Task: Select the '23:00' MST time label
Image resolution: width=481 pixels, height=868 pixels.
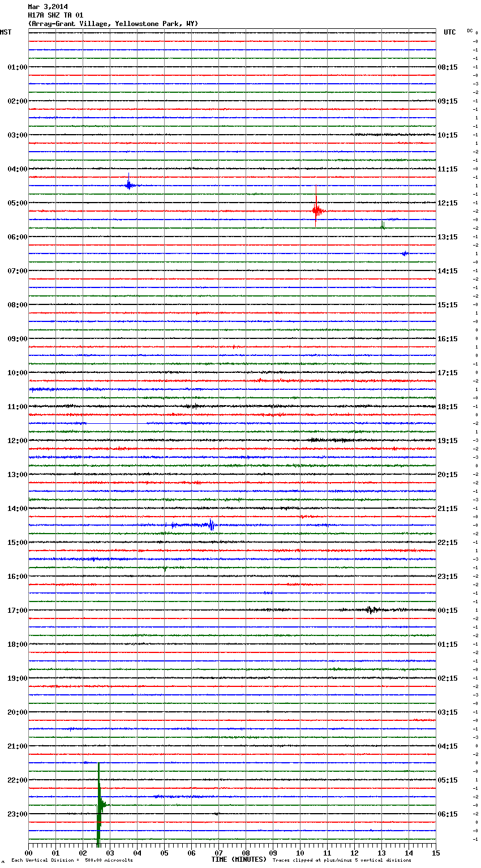Action: pos(17,814)
